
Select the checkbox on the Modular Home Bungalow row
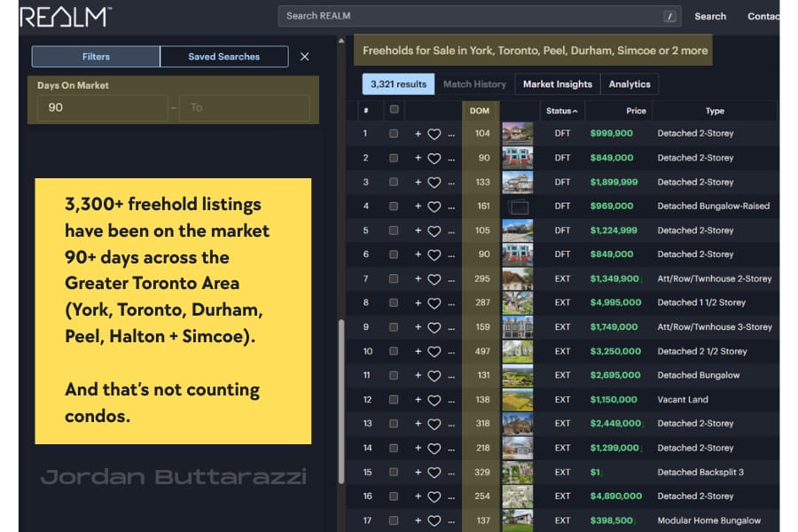point(394,520)
